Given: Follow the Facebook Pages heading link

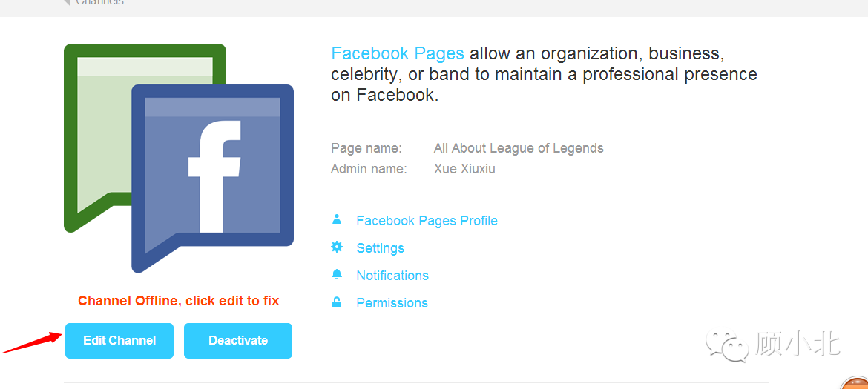Looking at the screenshot, I should click(x=398, y=53).
